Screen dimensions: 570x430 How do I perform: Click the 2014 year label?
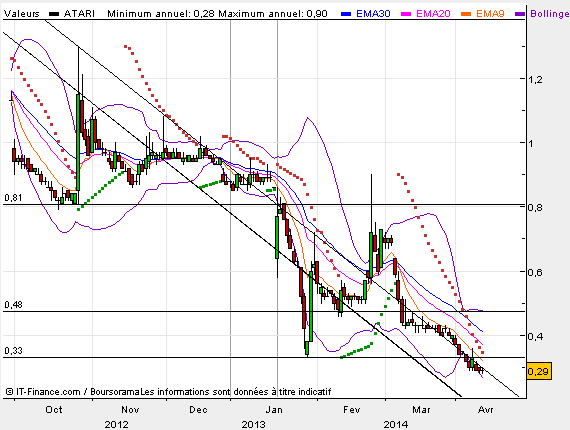[396, 424]
